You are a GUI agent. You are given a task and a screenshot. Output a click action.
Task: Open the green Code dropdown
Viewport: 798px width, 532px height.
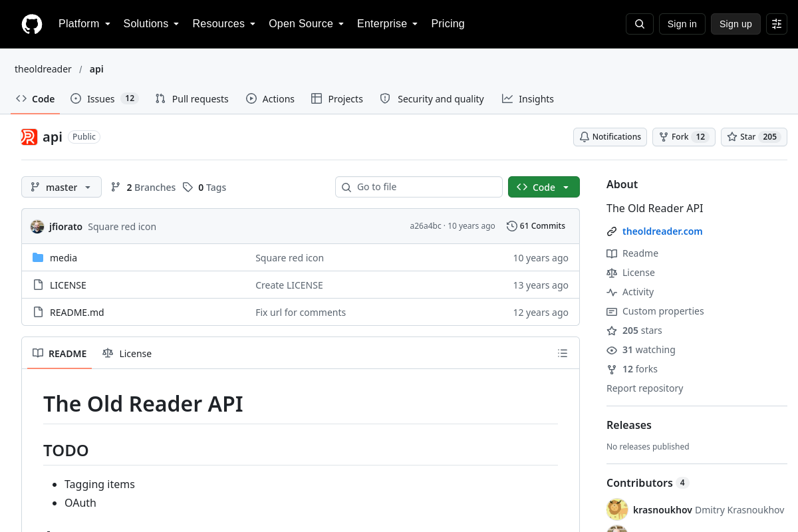[x=544, y=187]
